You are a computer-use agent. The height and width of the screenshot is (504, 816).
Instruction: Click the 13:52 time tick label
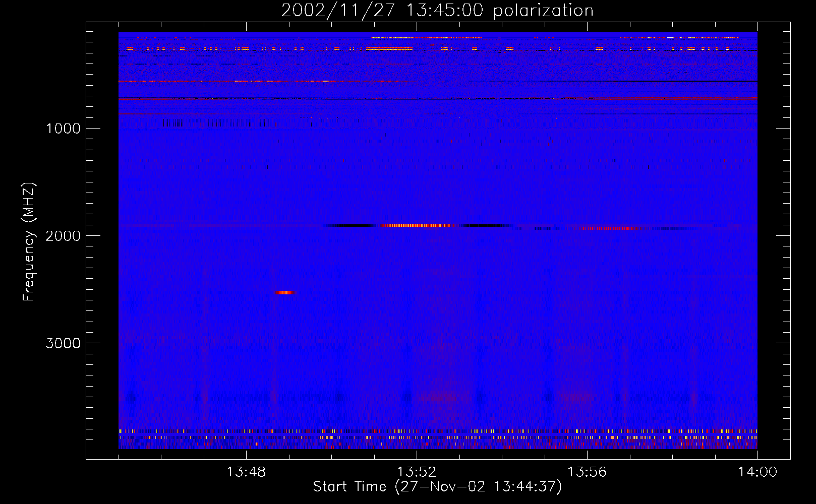417,472
